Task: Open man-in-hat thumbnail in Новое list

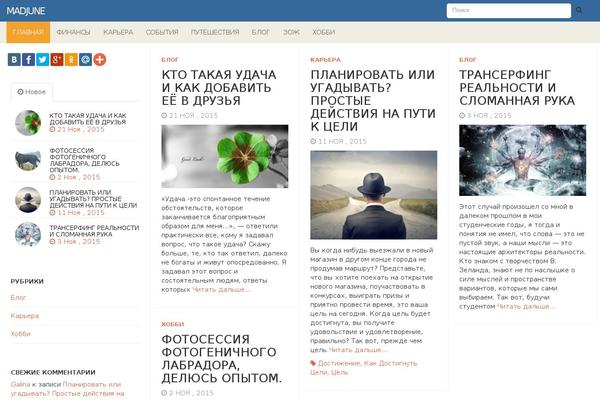Action: coord(28,199)
